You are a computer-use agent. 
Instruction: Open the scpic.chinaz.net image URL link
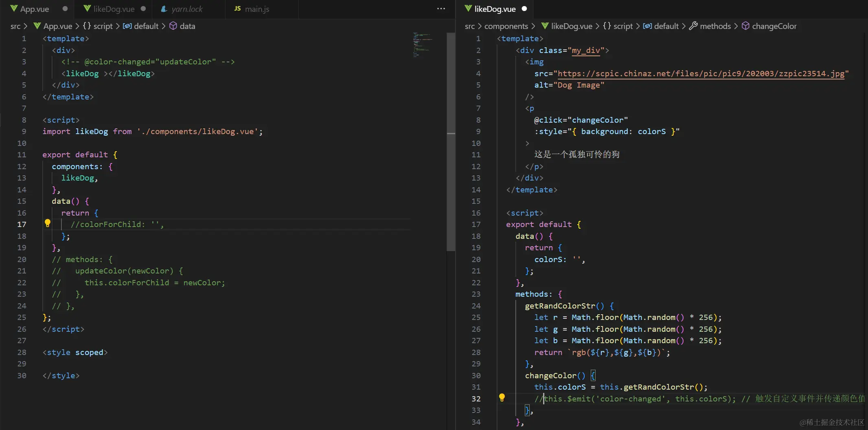click(x=701, y=74)
